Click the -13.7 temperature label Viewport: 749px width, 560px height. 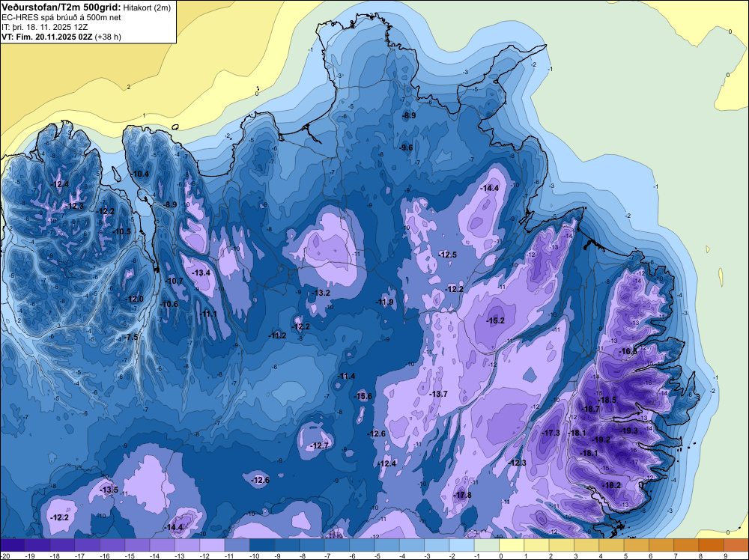pyautogui.click(x=438, y=394)
